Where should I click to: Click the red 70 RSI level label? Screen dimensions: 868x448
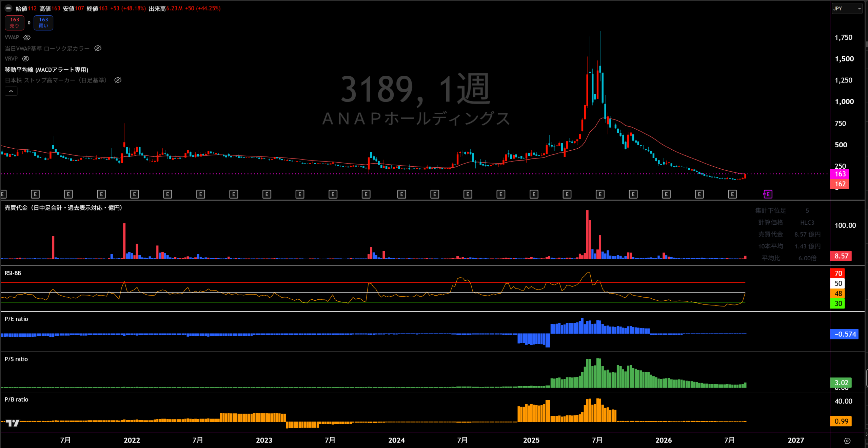click(x=838, y=273)
